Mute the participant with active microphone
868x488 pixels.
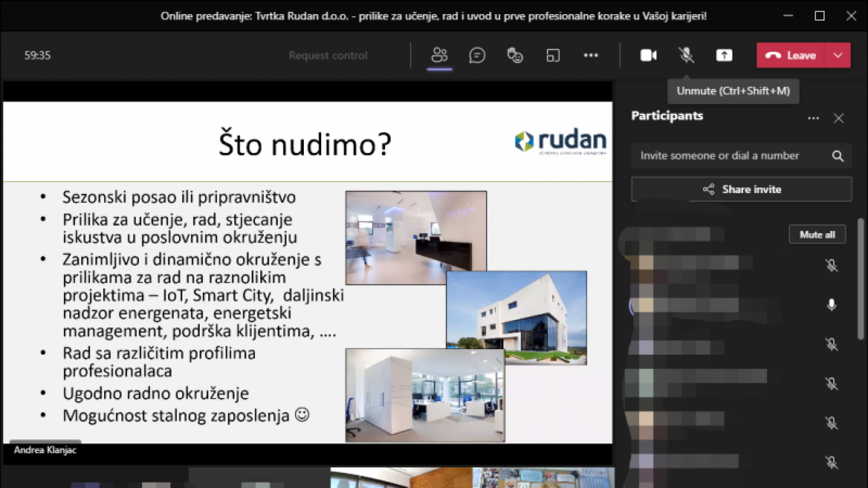point(831,305)
